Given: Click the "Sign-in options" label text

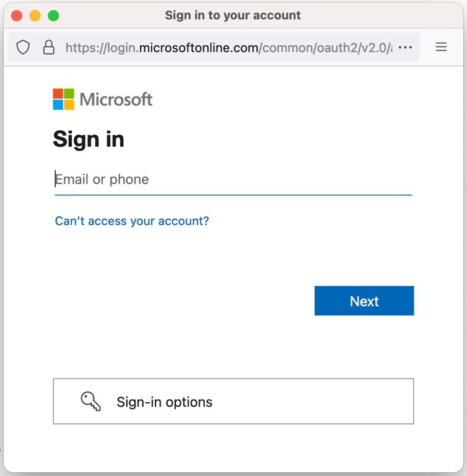Looking at the screenshot, I should pyautogui.click(x=164, y=402).
